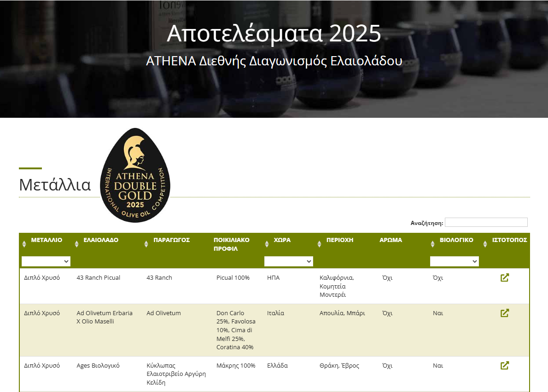Image resolution: width=548 pixels, height=392 pixels.
Task: Click organic value 'Ναι' in Ages Βιολογικό row
Action: pyautogui.click(x=437, y=365)
